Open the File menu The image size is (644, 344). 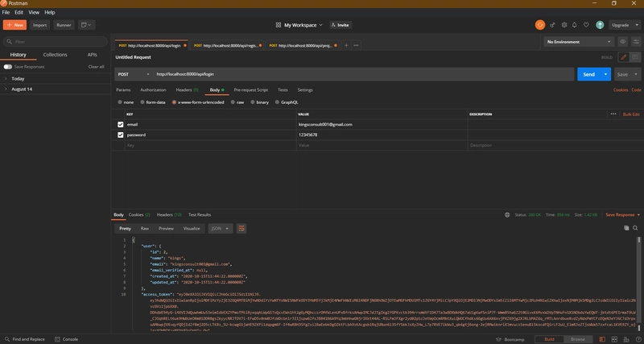point(6,13)
